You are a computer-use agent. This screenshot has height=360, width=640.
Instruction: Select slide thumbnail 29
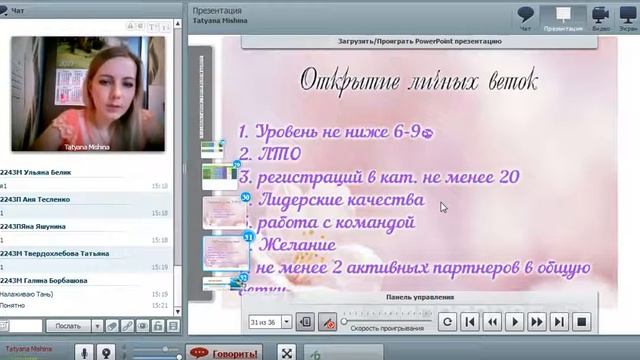coord(220,176)
